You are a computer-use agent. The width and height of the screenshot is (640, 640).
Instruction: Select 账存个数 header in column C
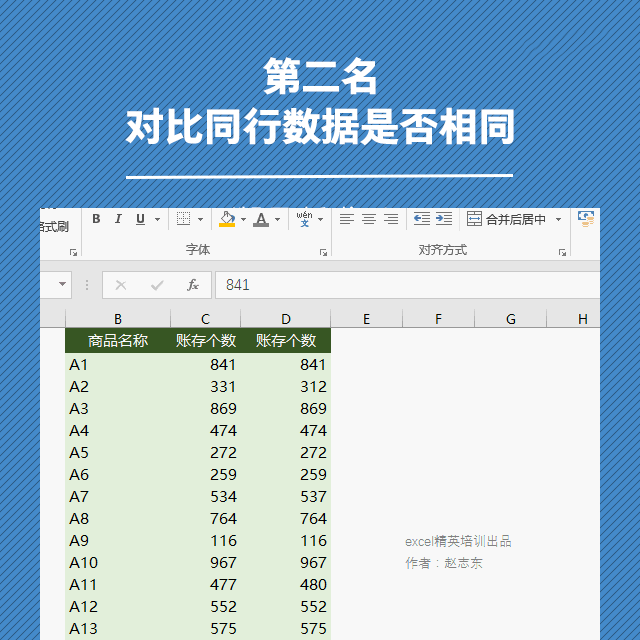205,340
